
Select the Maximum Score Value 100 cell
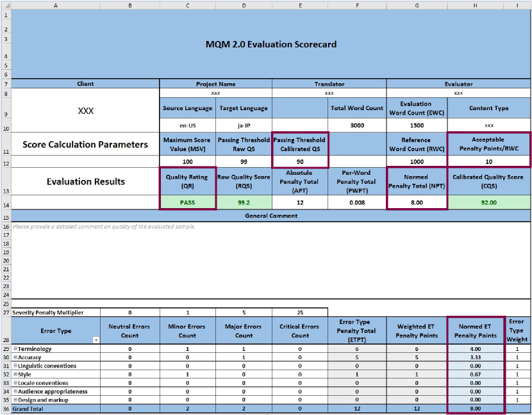click(188, 161)
